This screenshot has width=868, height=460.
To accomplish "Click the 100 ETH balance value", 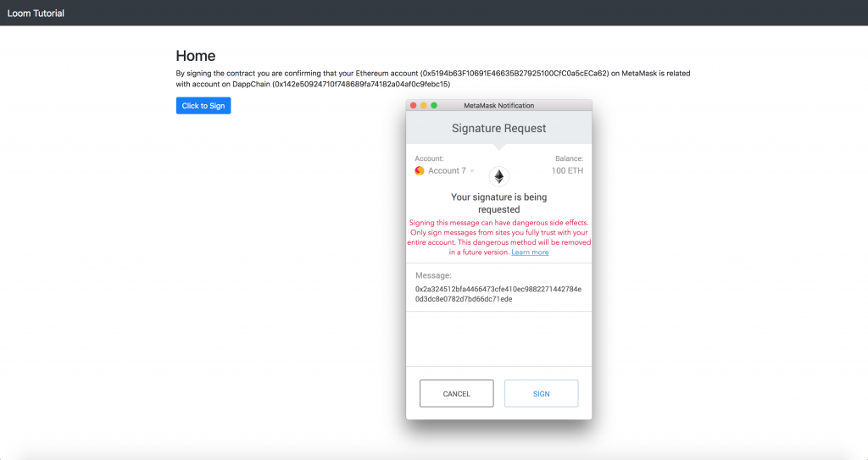I will click(567, 170).
